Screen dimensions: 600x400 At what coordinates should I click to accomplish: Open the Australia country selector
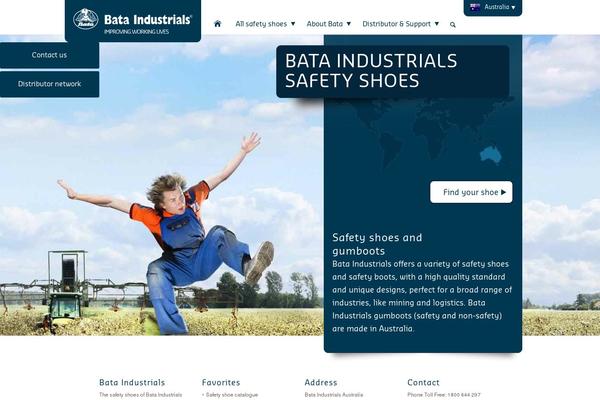coord(492,7)
